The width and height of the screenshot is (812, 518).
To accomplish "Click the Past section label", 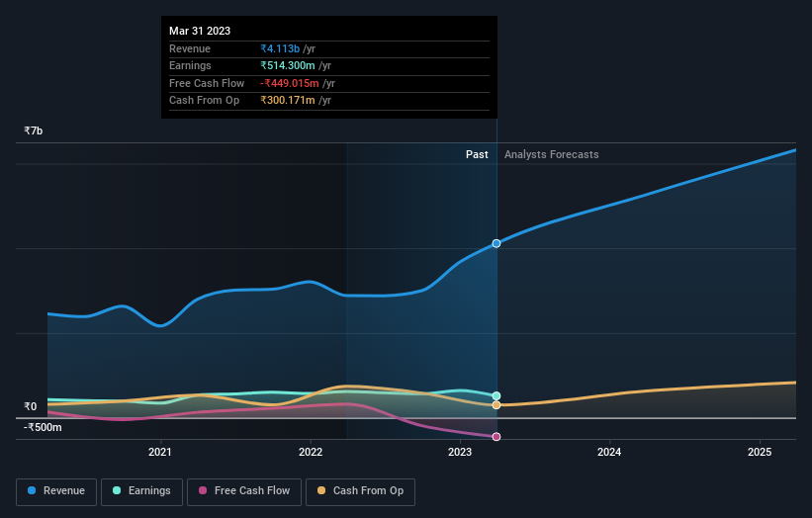I will coord(477,154).
